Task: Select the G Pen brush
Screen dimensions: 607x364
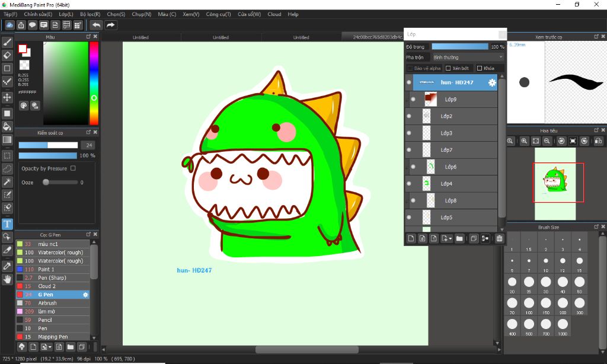Action: [x=53, y=295]
